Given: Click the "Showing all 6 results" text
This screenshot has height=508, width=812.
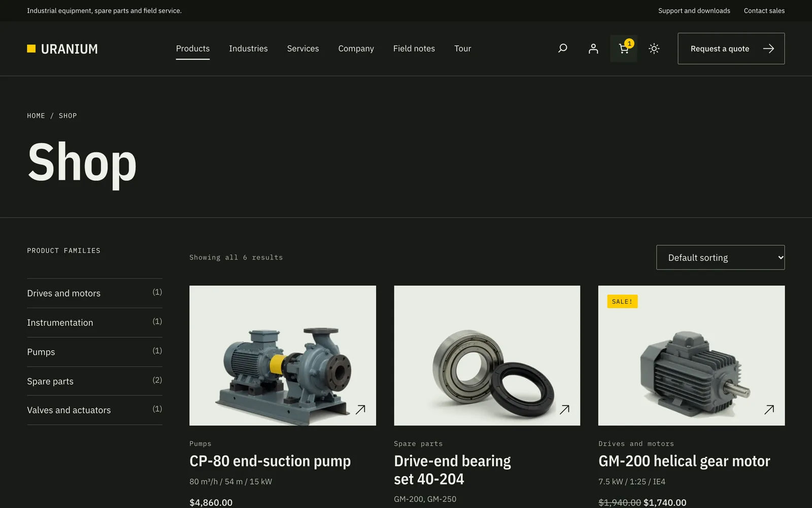Looking at the screenshot, I should [236, 258].
